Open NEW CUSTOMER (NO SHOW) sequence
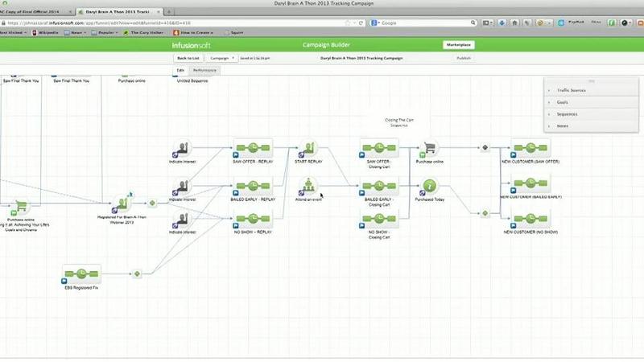 click(x=530, y=218)
